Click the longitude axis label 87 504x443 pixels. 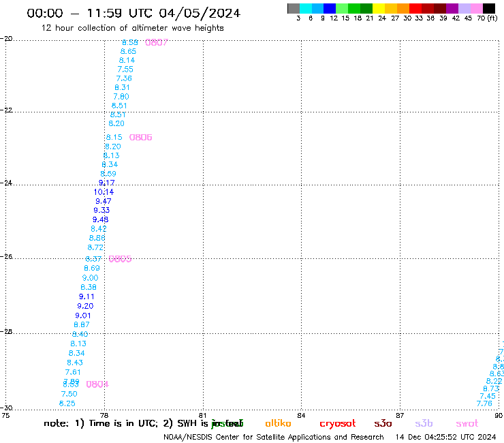pyautogui.click(x=400, y=415)
